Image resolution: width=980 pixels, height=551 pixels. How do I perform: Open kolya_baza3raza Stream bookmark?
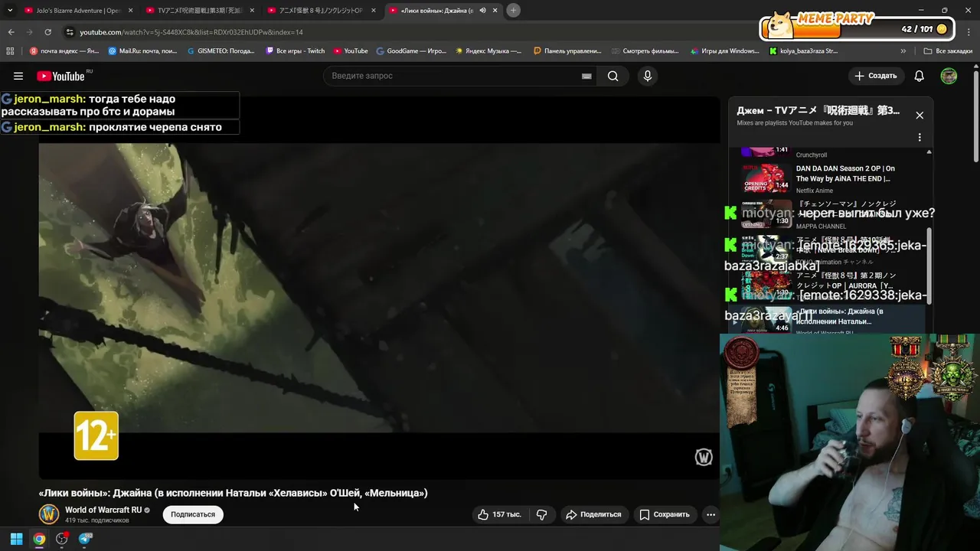coord(803,51)
